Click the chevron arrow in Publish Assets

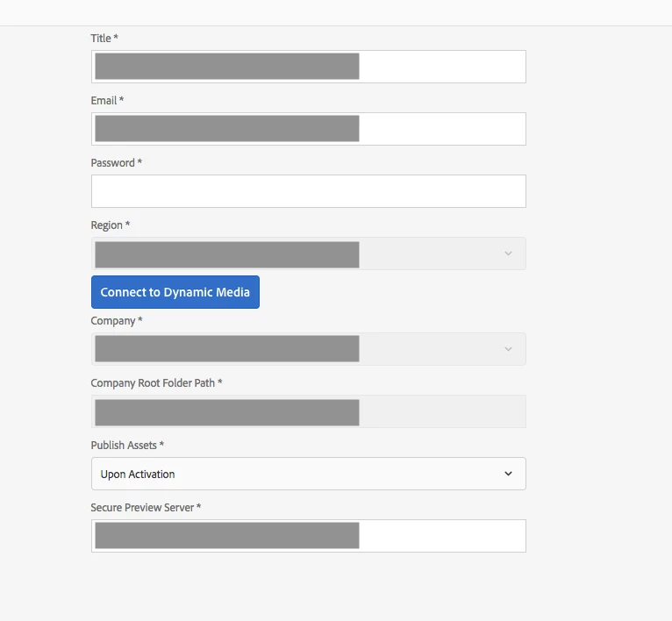pos(508,474)
